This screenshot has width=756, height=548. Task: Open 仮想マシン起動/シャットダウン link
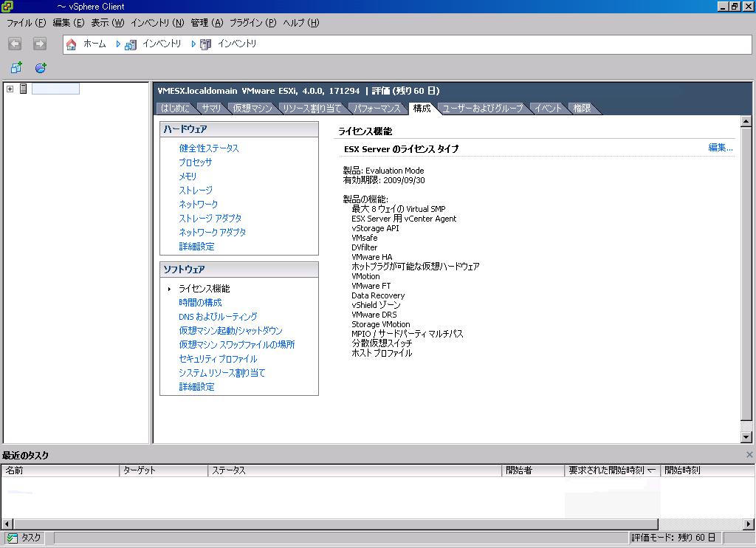tap(230, 331)
